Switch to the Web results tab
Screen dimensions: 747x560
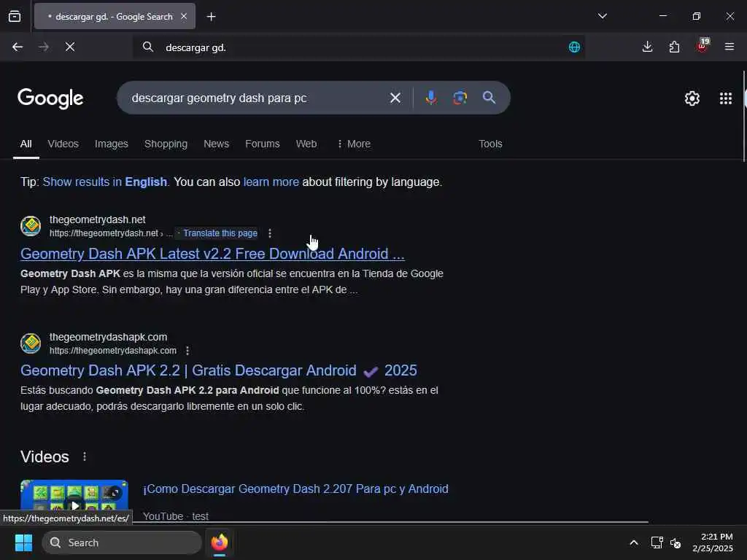point(306,144)
